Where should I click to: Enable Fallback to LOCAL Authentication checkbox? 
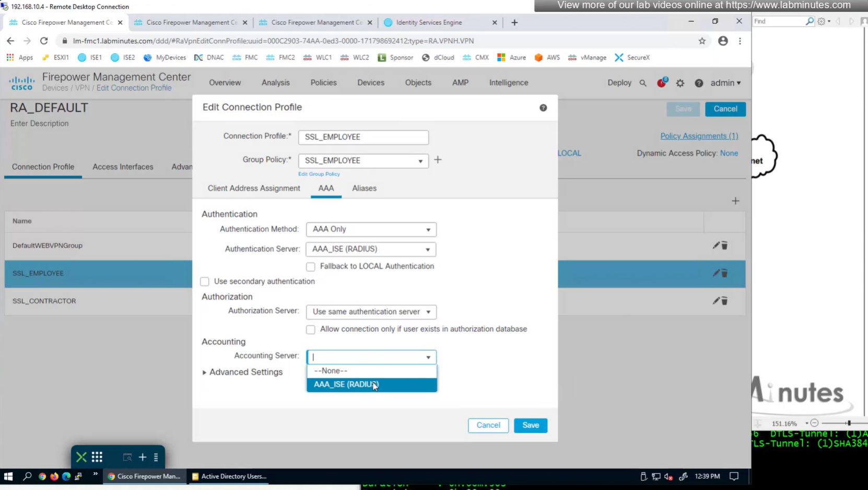click(311, 267)
